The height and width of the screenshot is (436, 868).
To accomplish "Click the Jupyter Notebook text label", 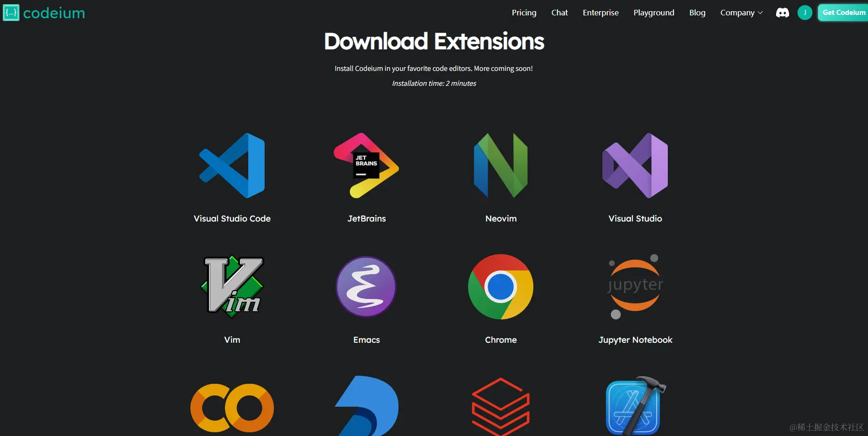I will pos(635,340).
